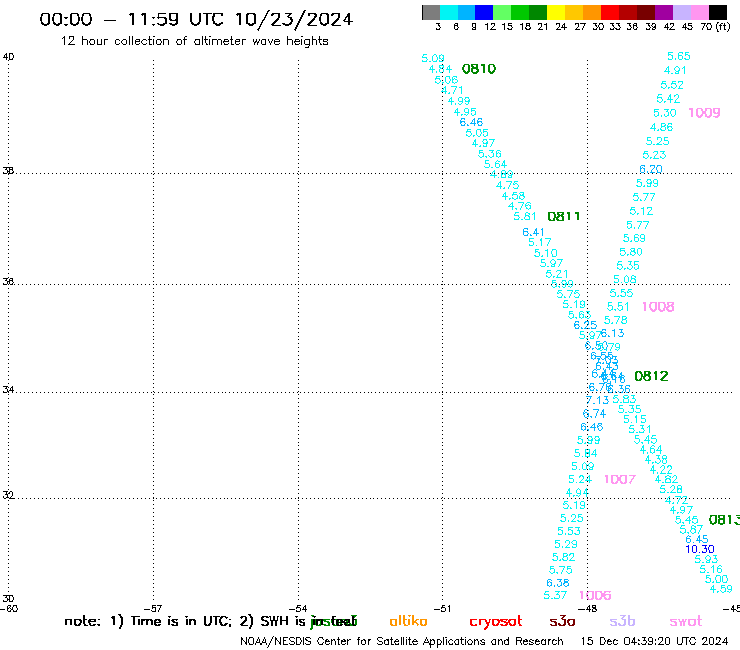Image resolution: width=740 pixels, height=650 pixels.
Task: Click the wave height value 6.41
Action: click(533, 232)
